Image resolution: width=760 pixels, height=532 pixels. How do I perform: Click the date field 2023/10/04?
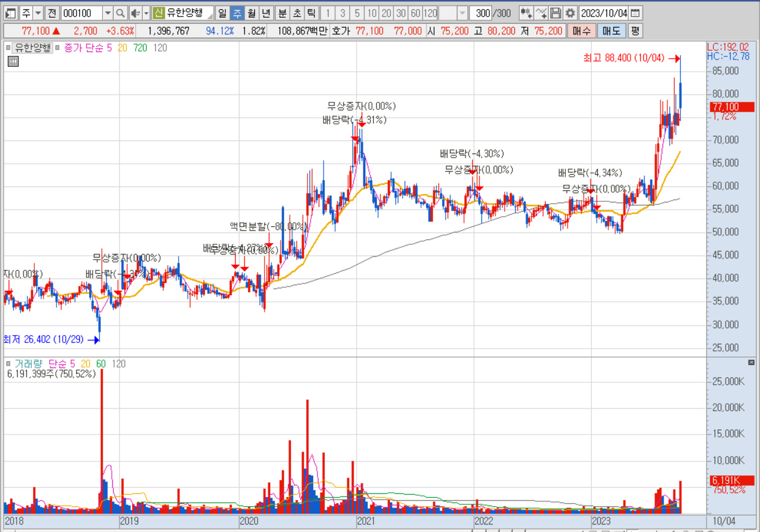tap(604, 13)
